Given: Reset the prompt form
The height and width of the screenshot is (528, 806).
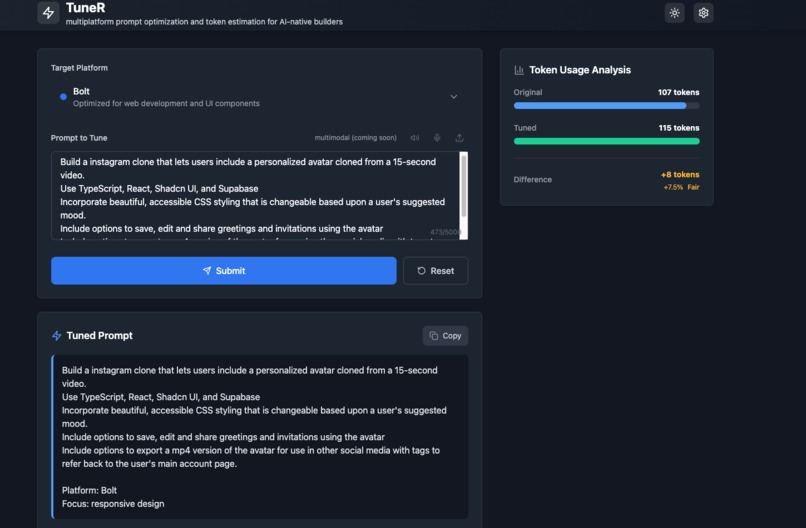Looking at the screenshot, I should coord(435,271).
